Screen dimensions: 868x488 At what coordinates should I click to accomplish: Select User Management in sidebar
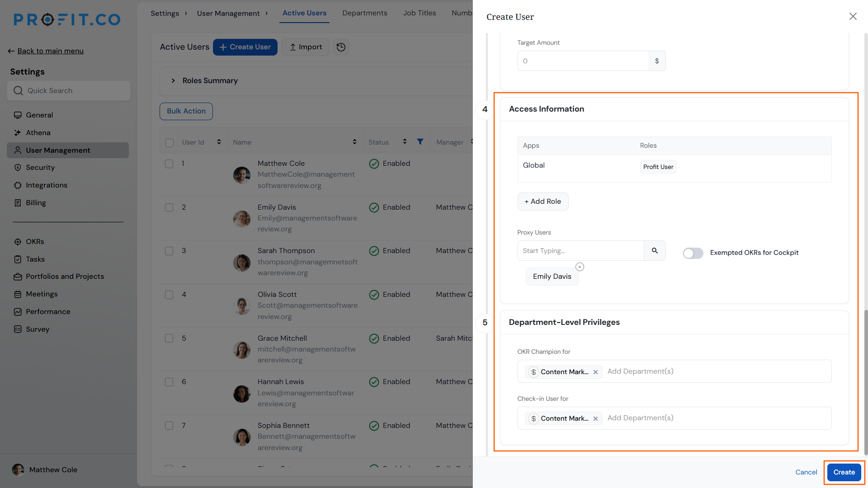pyautogui.click(x=68, y=150)
